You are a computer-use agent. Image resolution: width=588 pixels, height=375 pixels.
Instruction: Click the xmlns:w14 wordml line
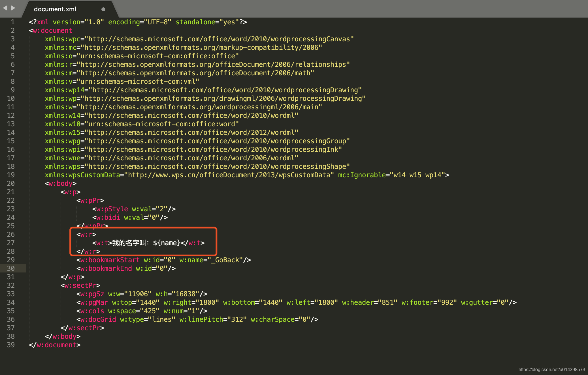[x=172, y=116]
